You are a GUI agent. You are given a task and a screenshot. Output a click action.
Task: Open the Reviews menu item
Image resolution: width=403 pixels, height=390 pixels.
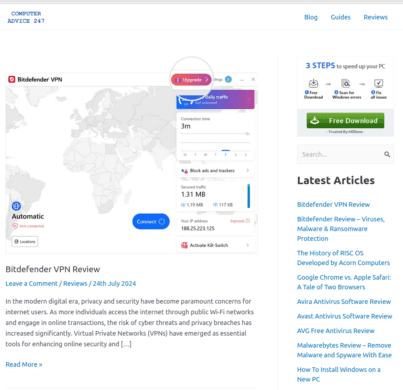pyautogui.click(x=375, y=17)
